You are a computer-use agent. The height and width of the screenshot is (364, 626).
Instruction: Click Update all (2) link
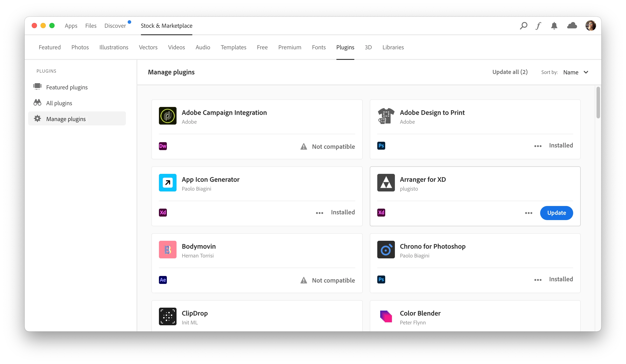510,72
